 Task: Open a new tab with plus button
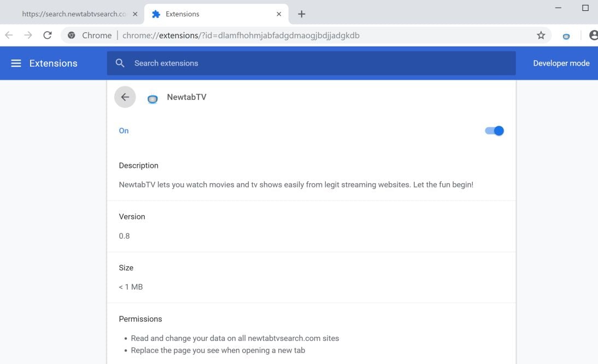302,14
